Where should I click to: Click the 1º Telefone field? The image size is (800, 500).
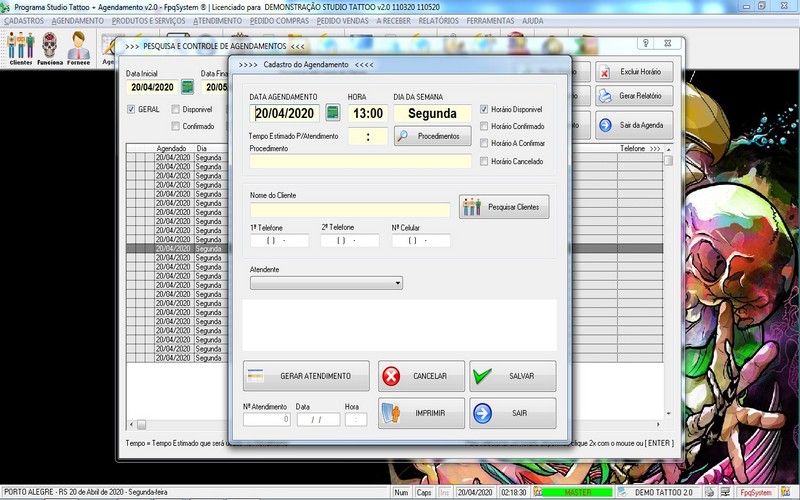click(280, 240)
